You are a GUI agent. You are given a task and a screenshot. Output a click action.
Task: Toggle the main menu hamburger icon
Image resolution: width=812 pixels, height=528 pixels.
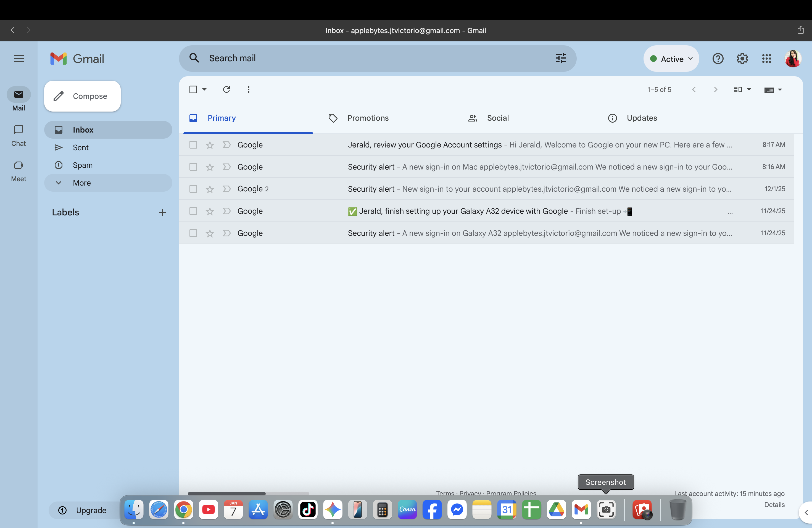(19, 59)
